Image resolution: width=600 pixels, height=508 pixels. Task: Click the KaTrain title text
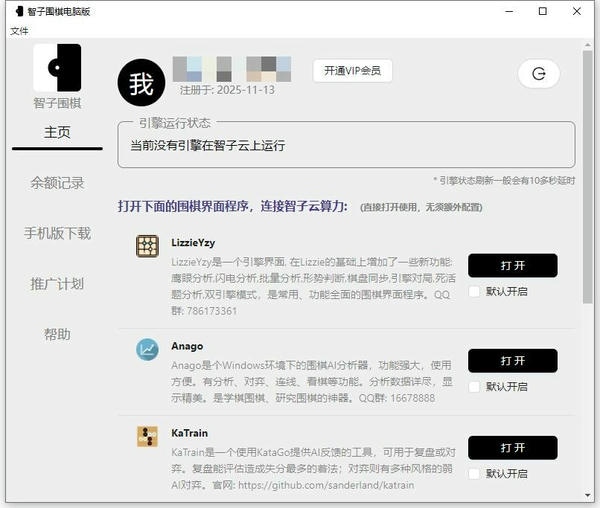click(x=189, y=433)
